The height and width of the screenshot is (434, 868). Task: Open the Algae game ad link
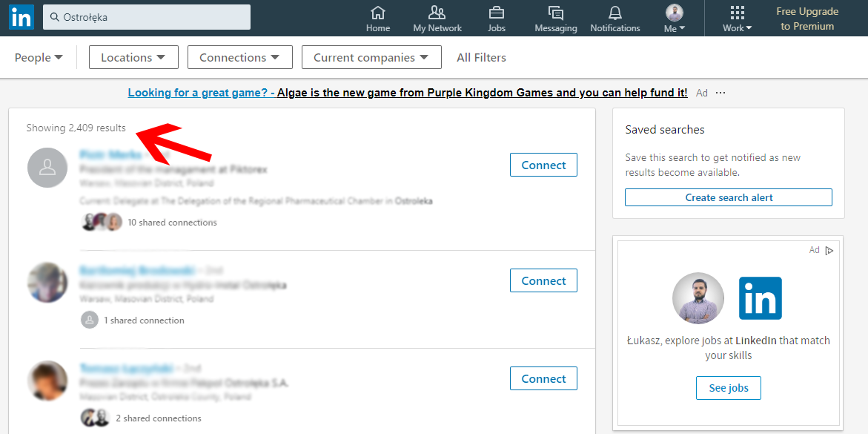coord(408,93)
